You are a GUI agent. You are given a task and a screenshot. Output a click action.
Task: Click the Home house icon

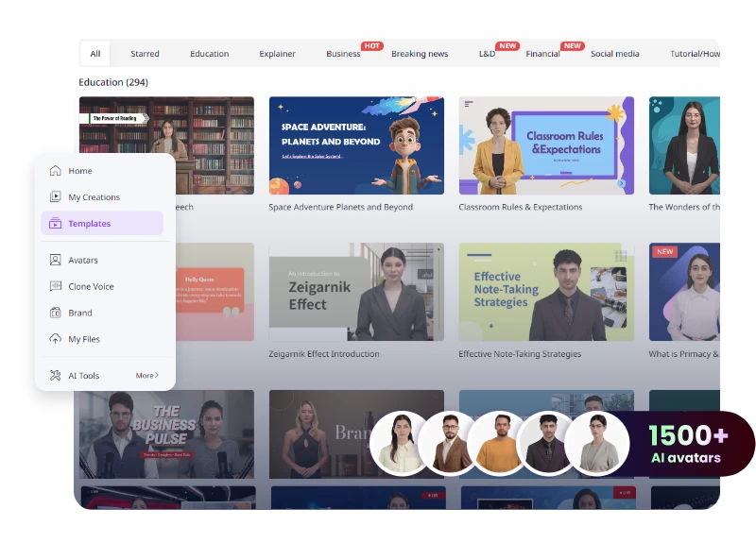coord(56,171)
